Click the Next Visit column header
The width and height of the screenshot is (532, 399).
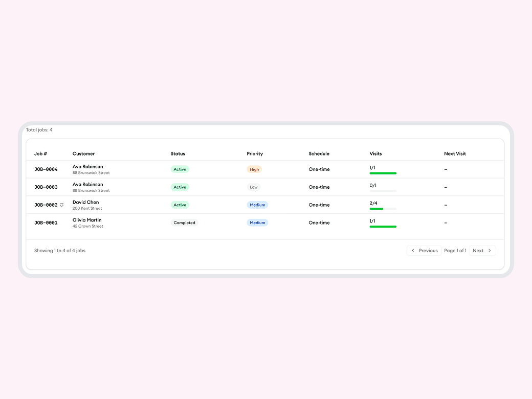coord(455,153)
